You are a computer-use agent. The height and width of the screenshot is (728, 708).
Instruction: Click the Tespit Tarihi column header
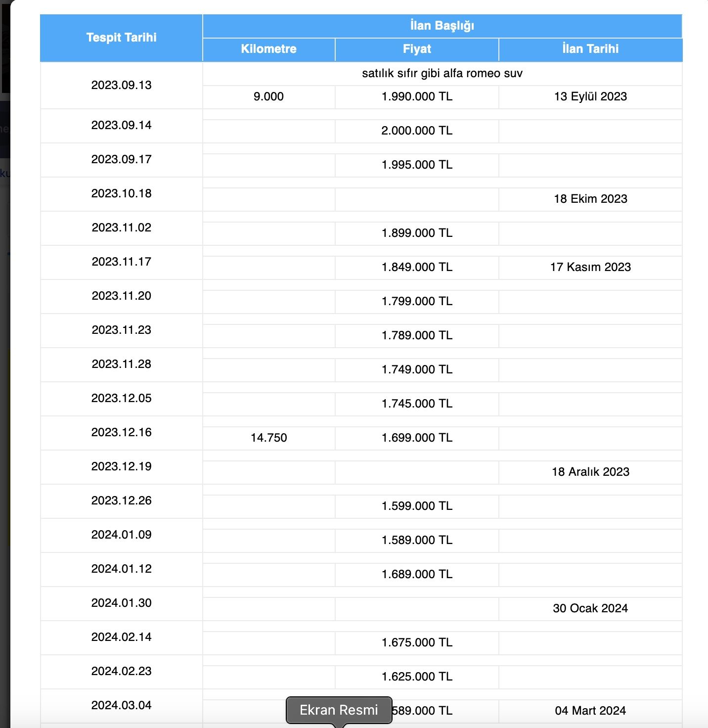pyautogui.click(x=121, y=38)
